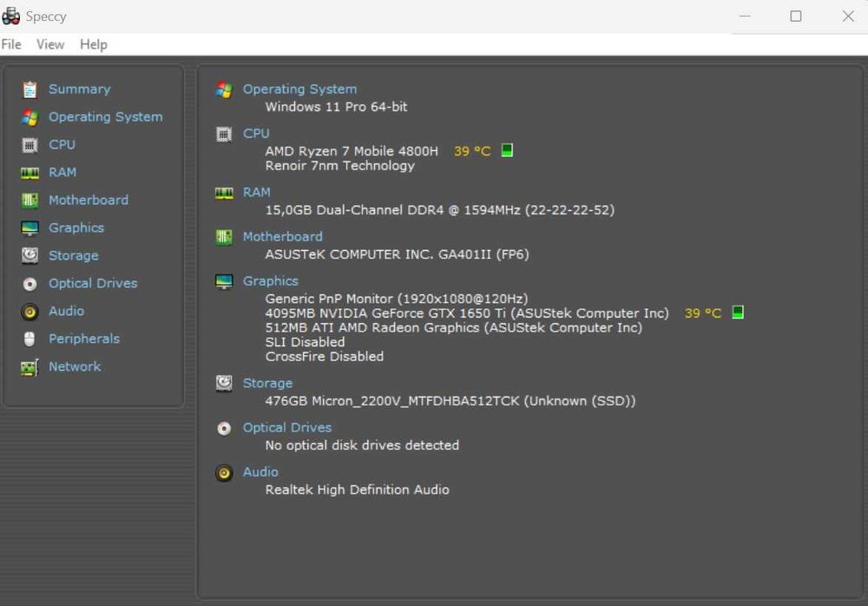The image size is (868, 606).
Task: Click the Peripherals mouse icon in sidebar
Action: (x=30, y=339)
